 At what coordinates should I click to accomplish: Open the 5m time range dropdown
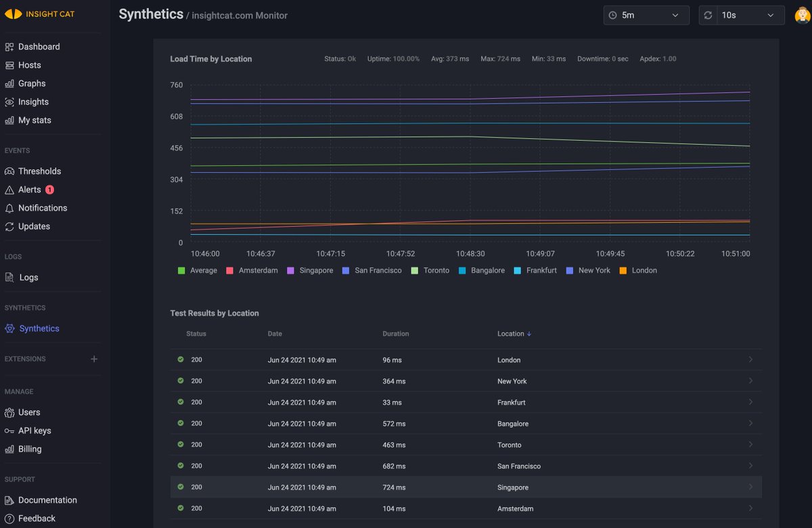646,15
